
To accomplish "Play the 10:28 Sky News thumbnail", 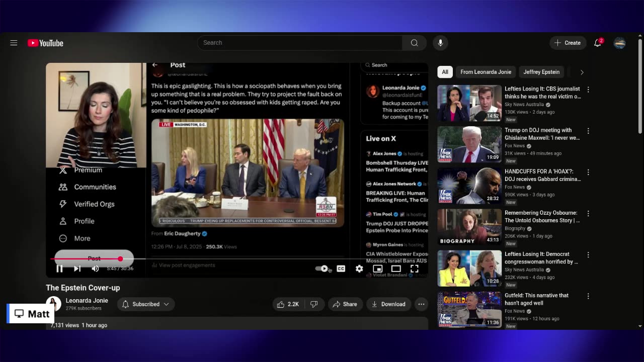I will click(x=469, y=269).
